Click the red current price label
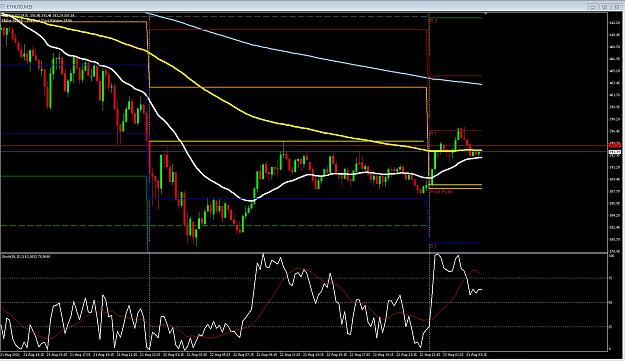 (615, 145)
